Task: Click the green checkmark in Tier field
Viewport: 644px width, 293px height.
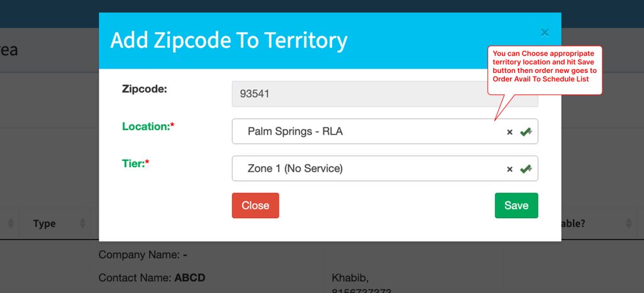Action: pos(526,169)
